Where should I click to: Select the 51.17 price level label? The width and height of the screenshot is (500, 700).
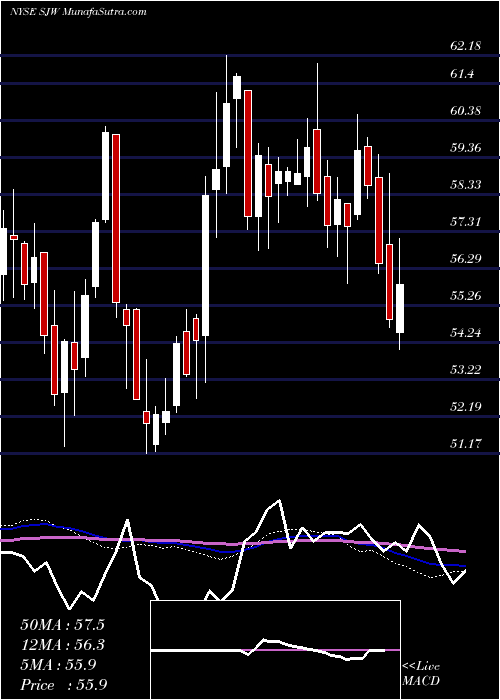(466, 444)
